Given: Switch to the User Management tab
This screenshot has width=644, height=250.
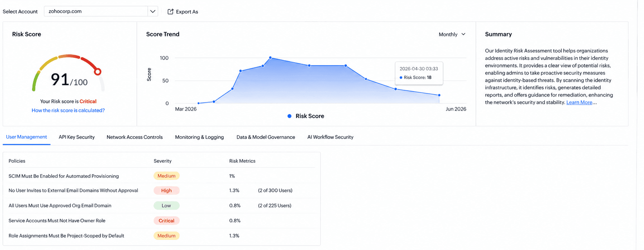Looking at the screenshot, I should coord(27,137).
